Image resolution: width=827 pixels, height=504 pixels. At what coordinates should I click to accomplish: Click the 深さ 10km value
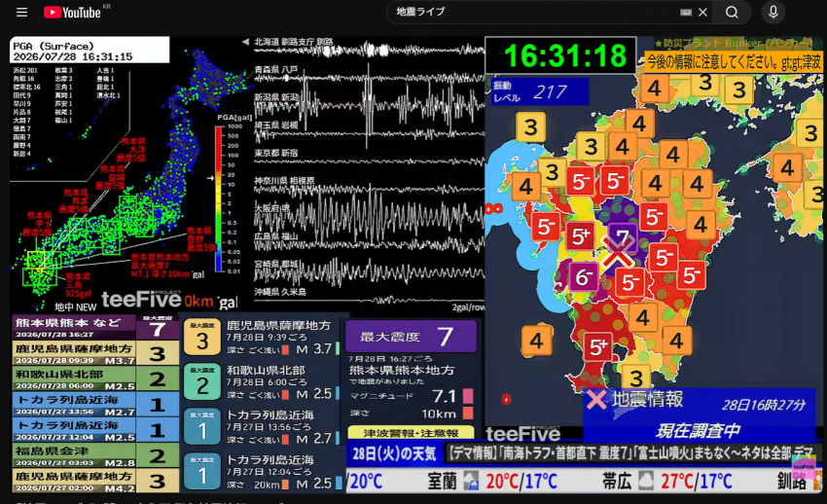[438, 414]
